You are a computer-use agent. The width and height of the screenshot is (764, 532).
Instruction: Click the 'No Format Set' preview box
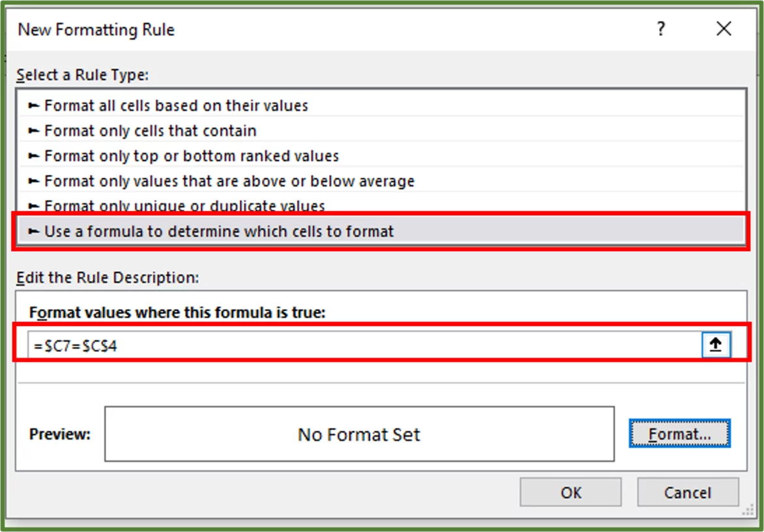359,434
